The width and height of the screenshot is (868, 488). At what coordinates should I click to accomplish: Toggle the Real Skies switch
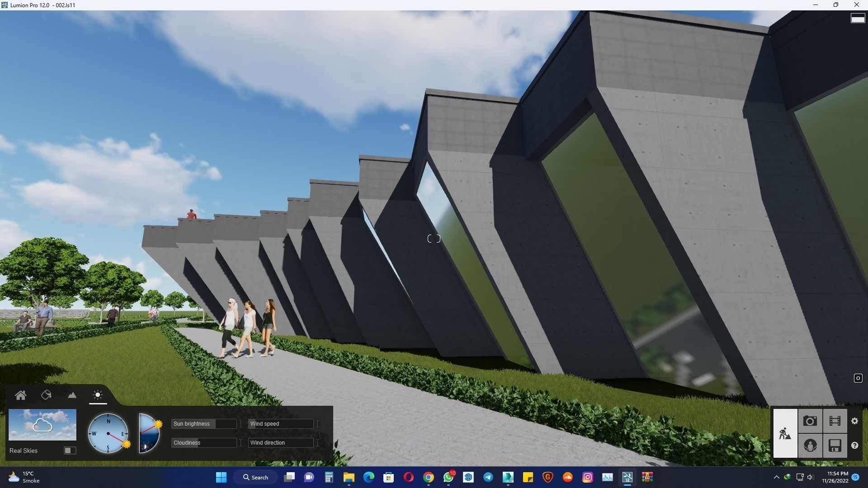click(x=70, y=450)
